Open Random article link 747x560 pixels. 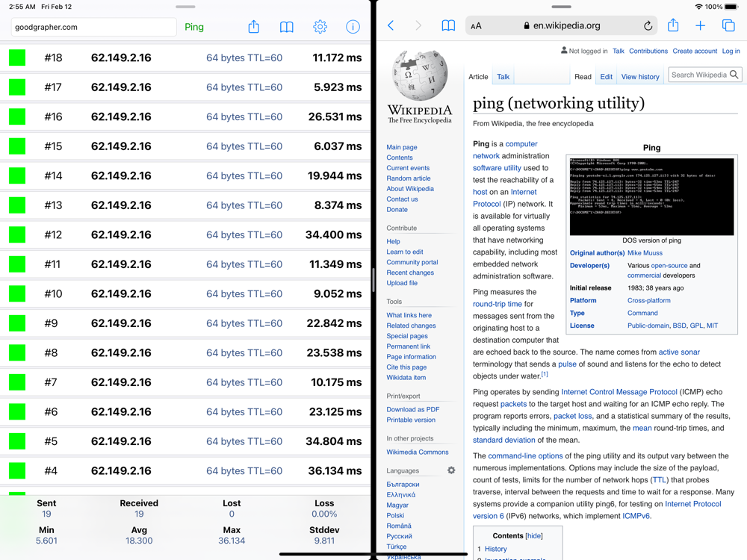click(409, 178)
